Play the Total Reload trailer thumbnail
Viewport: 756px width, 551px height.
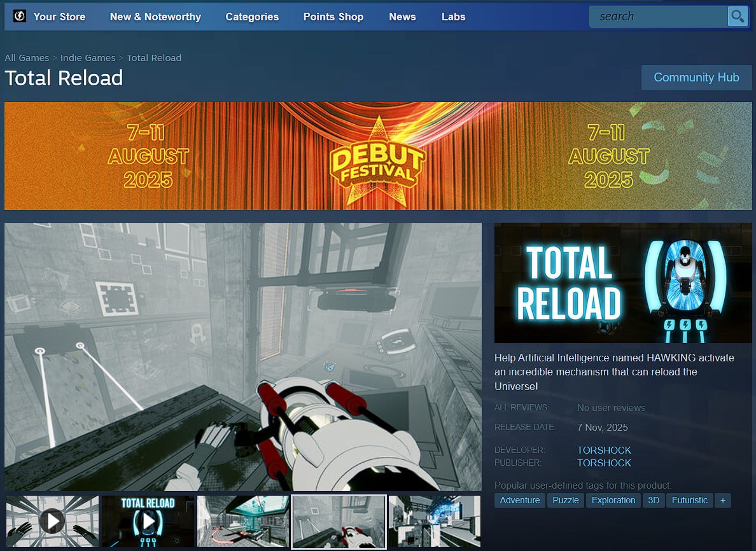[x=148, y=521]
